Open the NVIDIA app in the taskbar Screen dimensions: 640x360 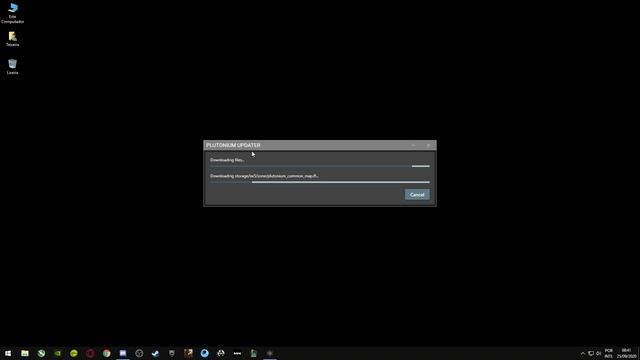coord(58,353)
